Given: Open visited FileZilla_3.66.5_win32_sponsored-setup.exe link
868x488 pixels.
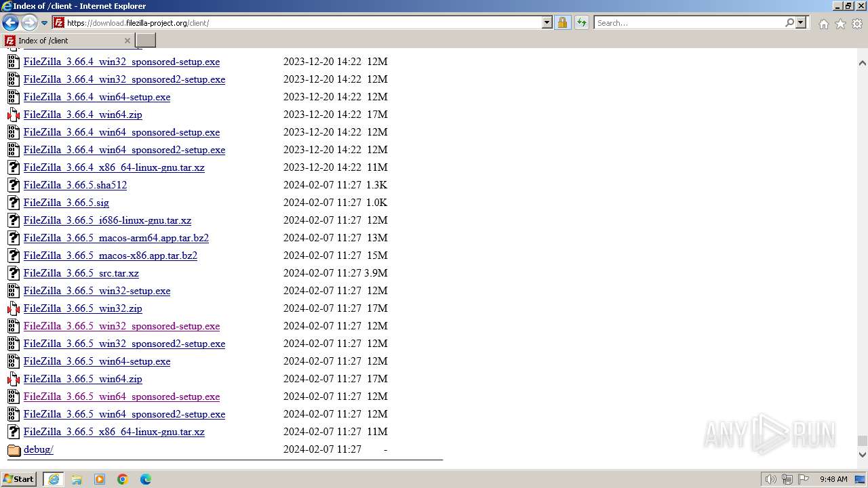Looking at the screenshot, I should 121,326.
